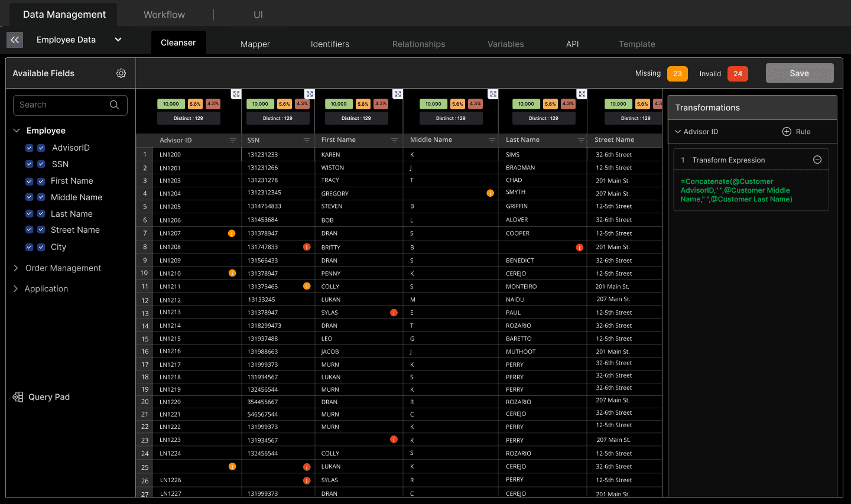Toggle first Street Name checkbox
Image resolution: width=851 pixels, height=504 pixels.
coord(30,230)
